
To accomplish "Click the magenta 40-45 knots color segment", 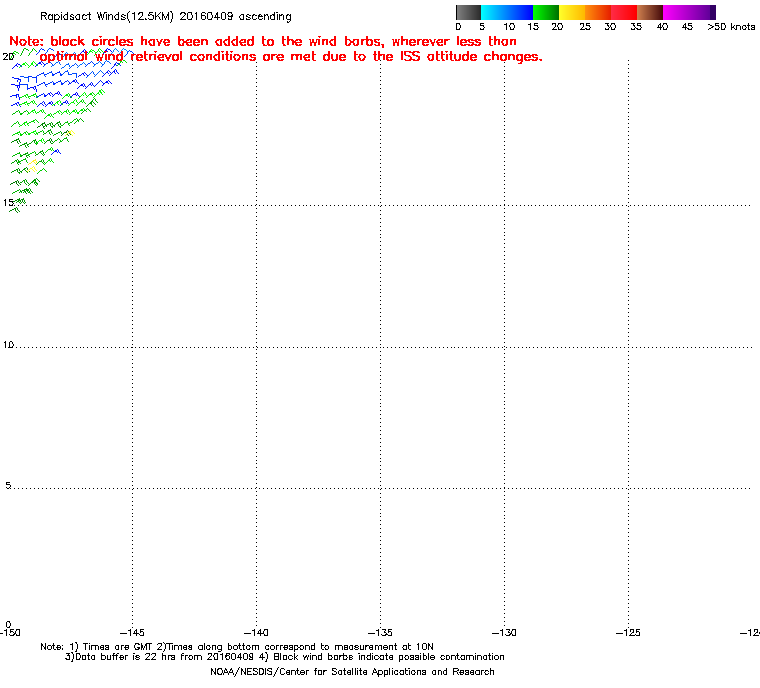I will pos(676,12).
